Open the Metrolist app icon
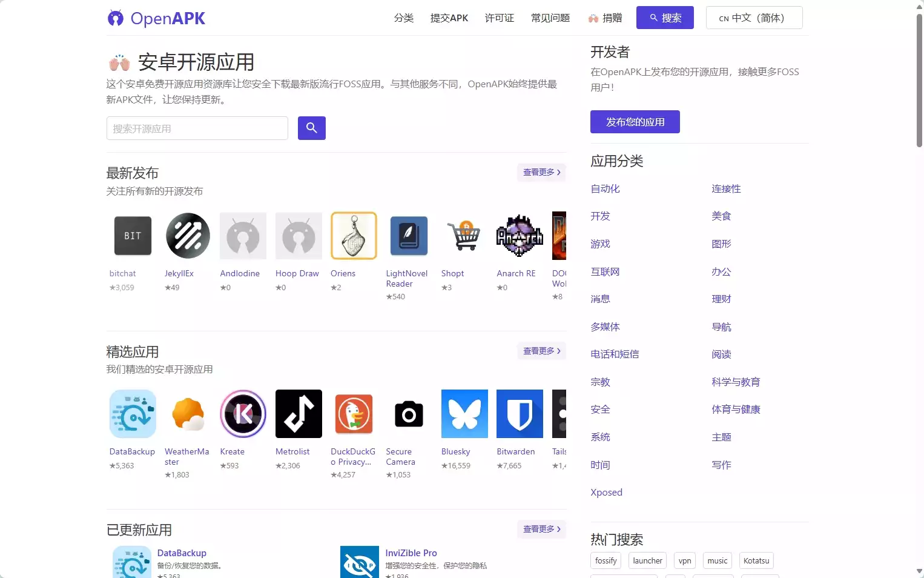This screenshot has height=578, width=924. click(x=299, y=414)
